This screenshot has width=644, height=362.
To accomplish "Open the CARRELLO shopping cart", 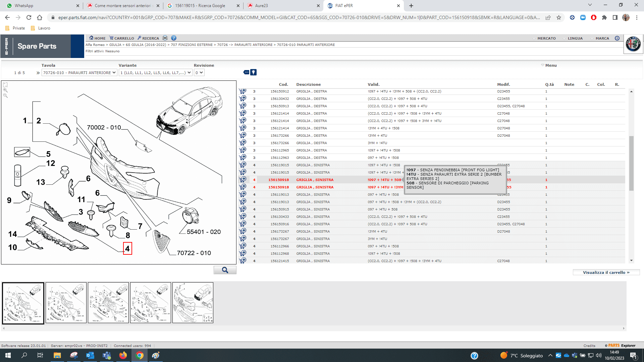I will click(x=122, y=38).
